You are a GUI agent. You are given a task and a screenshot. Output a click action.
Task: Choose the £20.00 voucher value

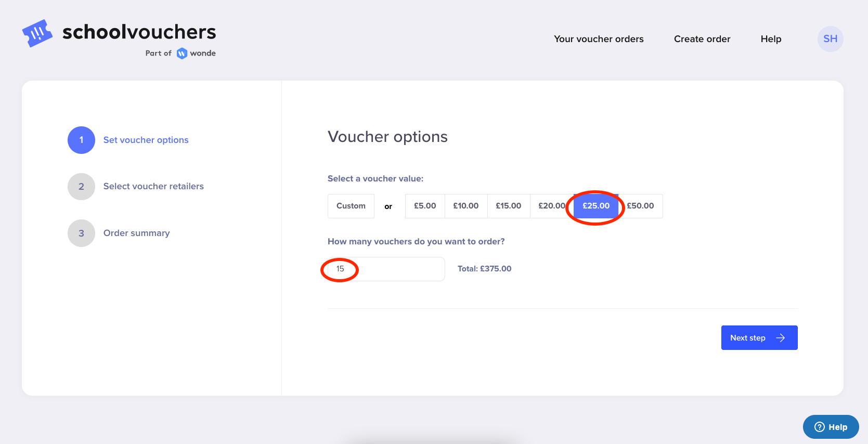[551, 206]
